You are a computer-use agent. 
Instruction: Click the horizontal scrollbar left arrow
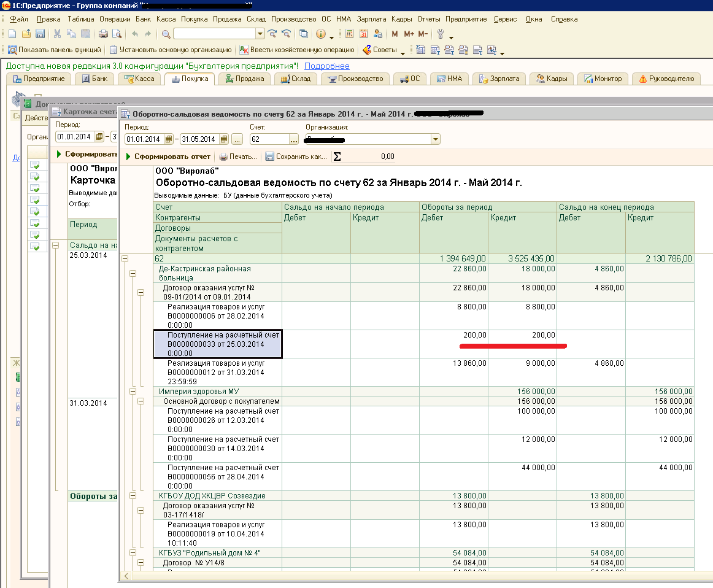pyautogui.click(x=126, y=576)
